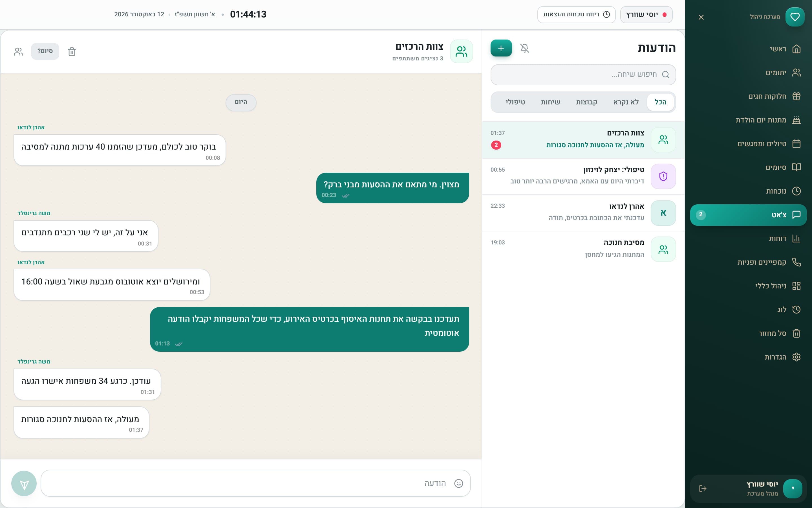This screenshot has height=508, width=812.
Task: Toggle the muted notifications bell icon
Action: pyautogui.click(x=525, y=48)
